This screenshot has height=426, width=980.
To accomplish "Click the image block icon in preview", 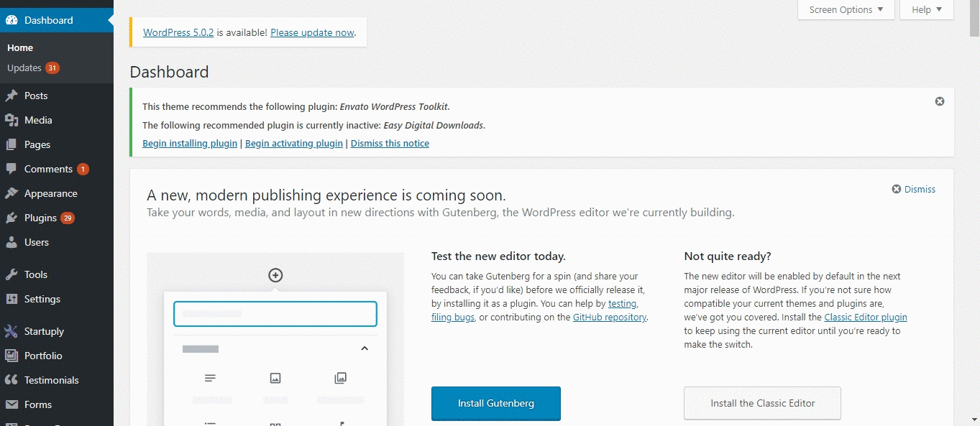I will pos(275,378).
